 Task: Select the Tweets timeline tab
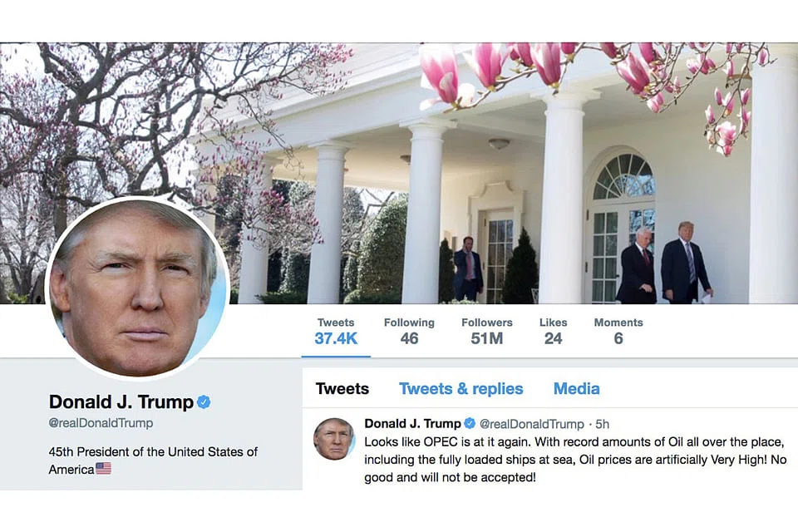click(342, 389)
